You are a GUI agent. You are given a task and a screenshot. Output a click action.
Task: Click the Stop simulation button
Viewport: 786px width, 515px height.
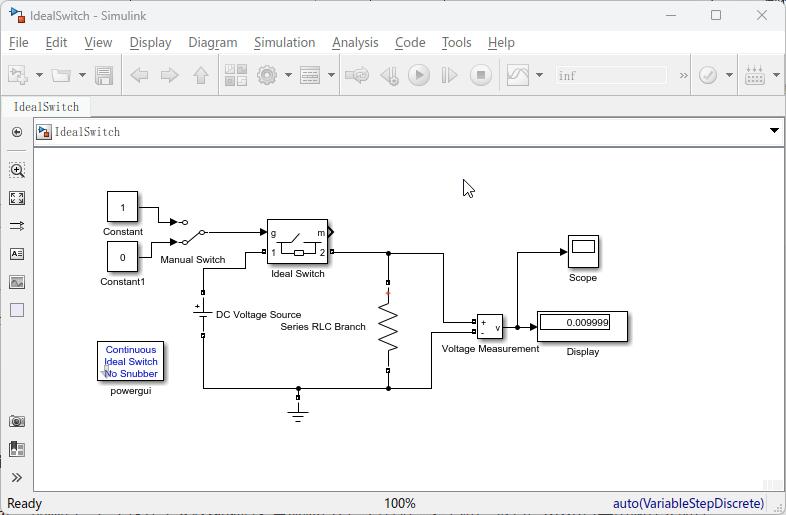click(x=481, y=76)
